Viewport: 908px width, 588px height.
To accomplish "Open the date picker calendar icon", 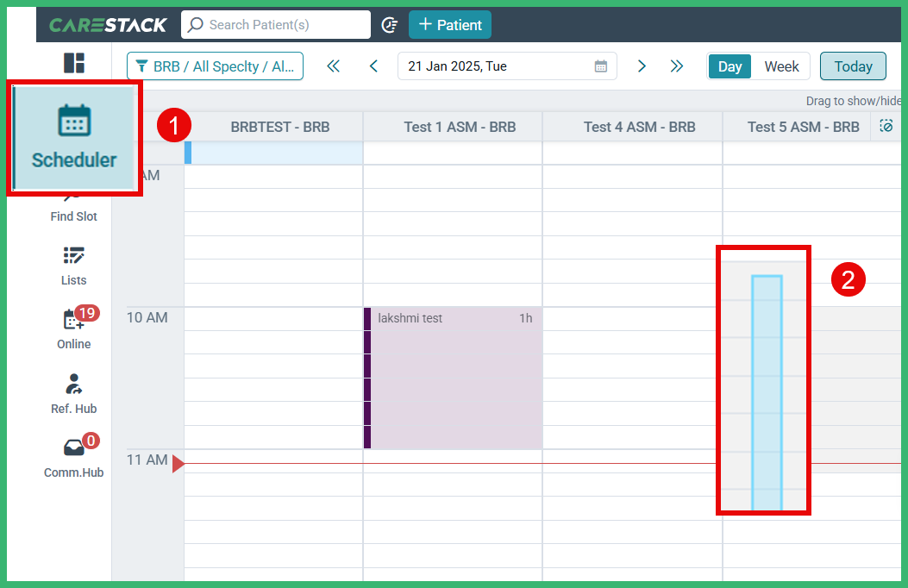I will click(x=601, y=66).
